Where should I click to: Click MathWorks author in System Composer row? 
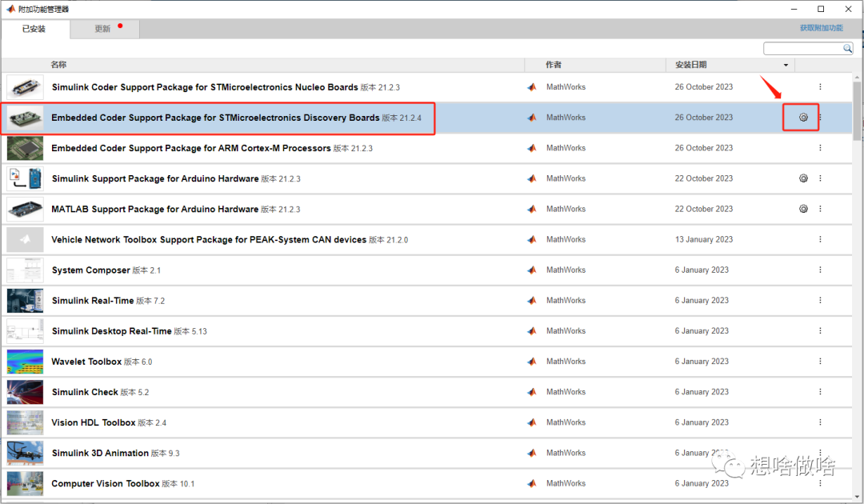click(x=566, y=270)
